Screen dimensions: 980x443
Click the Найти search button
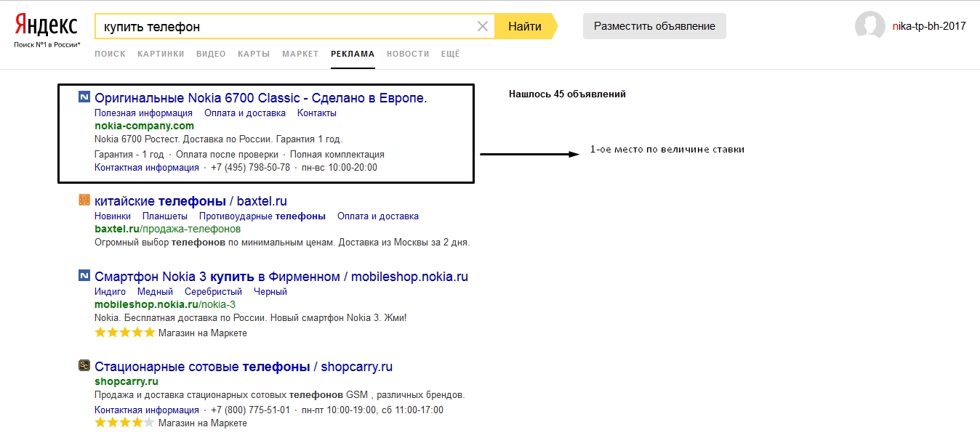[525, 27]
